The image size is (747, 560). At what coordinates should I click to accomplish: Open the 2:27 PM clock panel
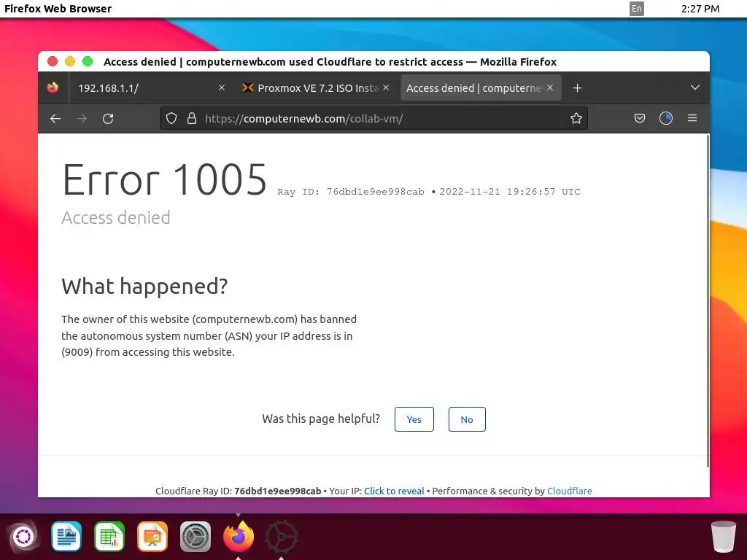(700, 9)
